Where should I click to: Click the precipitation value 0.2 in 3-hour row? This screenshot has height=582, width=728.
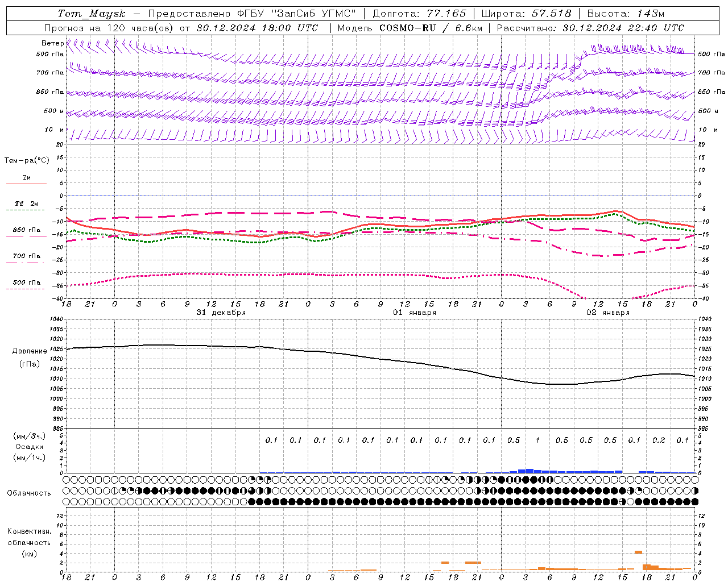tap(659, 440)
